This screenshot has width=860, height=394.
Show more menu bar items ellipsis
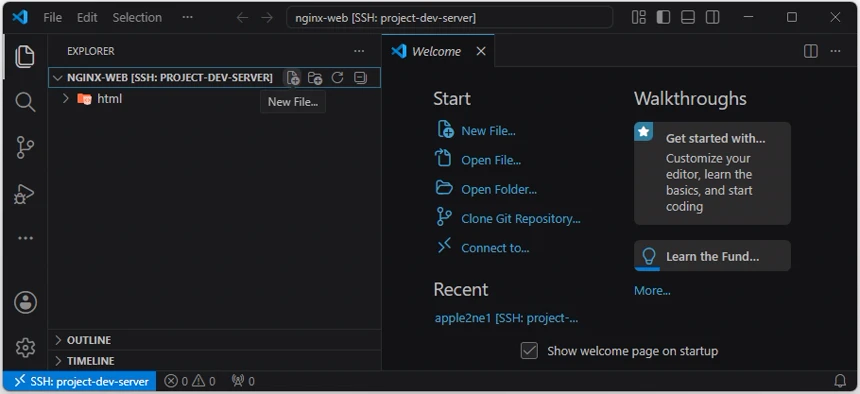(188, 18)
